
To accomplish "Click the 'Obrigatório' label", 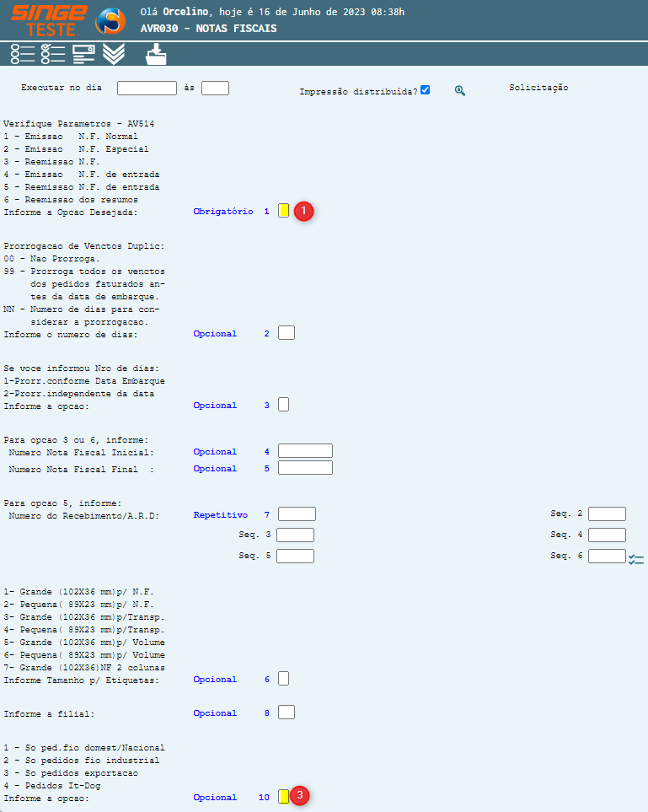I will [x=223, y=212].
